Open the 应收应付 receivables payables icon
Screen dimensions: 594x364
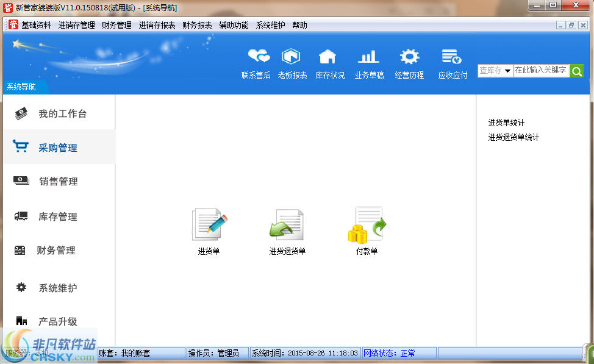(452, 63)
